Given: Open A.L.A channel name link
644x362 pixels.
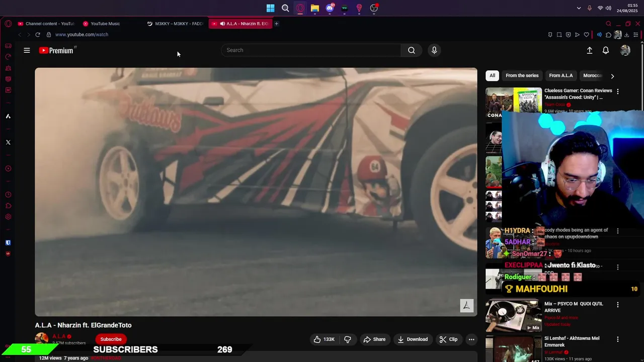Looking at the screenshot, I should [x=59, y=336].
